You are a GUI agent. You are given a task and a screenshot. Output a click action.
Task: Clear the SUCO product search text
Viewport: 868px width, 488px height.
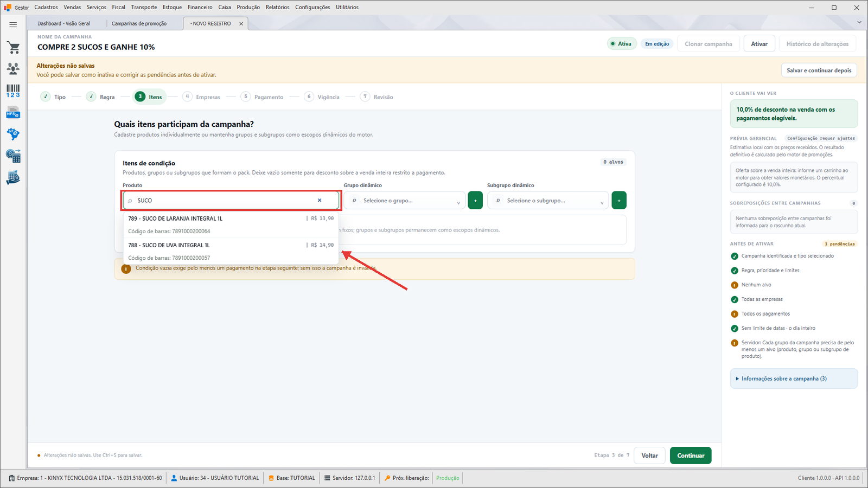tap(320, 200)
